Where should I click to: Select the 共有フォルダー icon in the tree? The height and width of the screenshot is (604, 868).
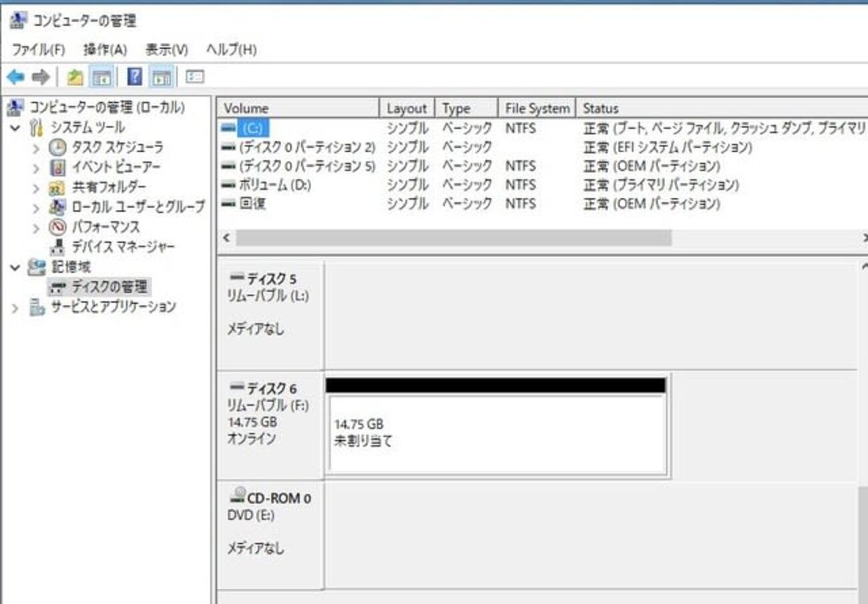[58, 187]
